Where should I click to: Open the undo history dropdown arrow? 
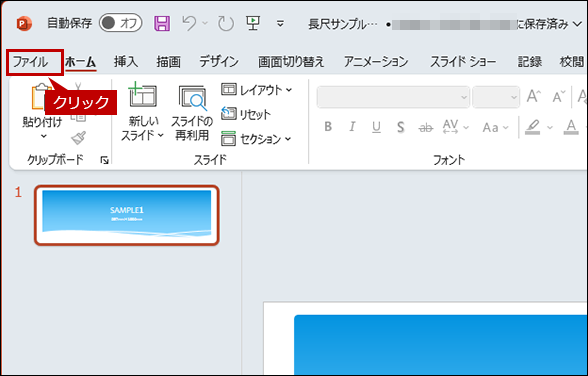pos(205,23)
